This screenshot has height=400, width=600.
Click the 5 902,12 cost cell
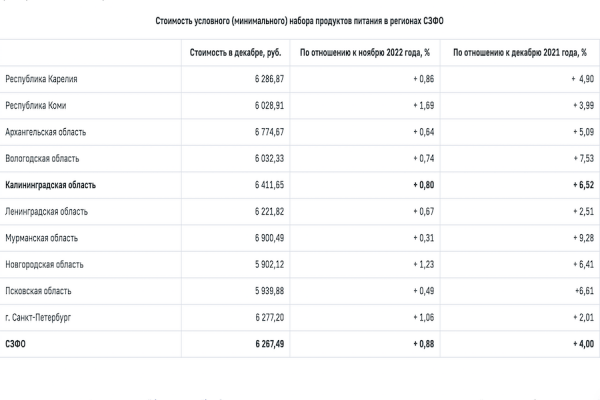click(269, 264)
